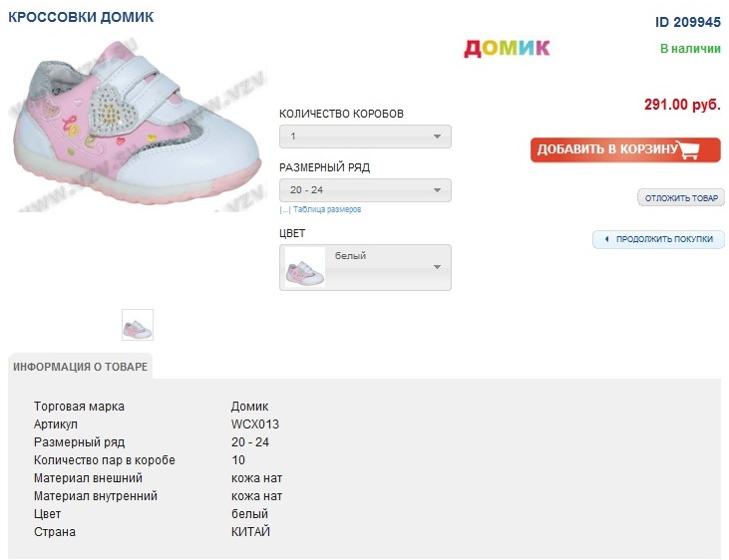Click the В наличии availability status

click(690, 48)
